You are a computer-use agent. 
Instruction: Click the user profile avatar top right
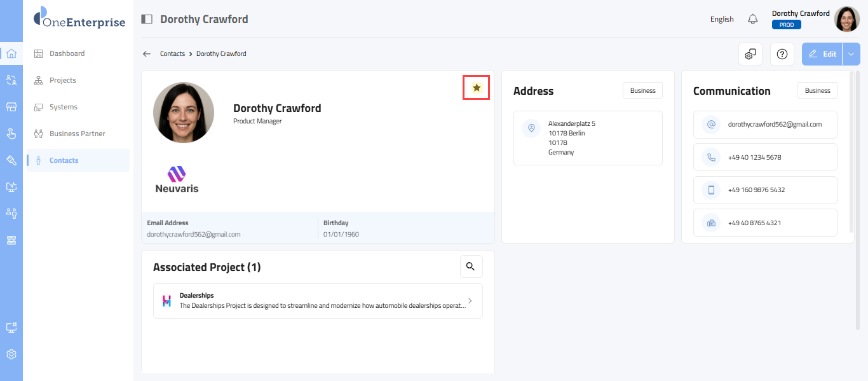[x=846, y=19]
